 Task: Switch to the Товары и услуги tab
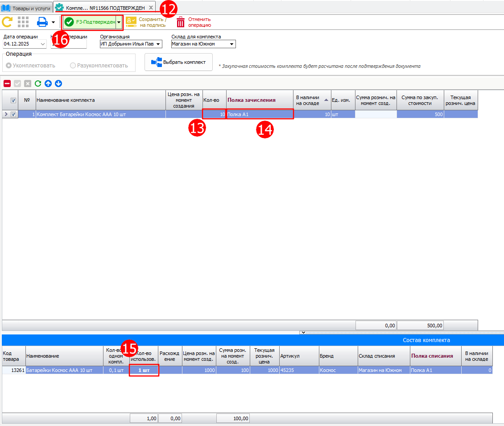[x=27, y=8]
